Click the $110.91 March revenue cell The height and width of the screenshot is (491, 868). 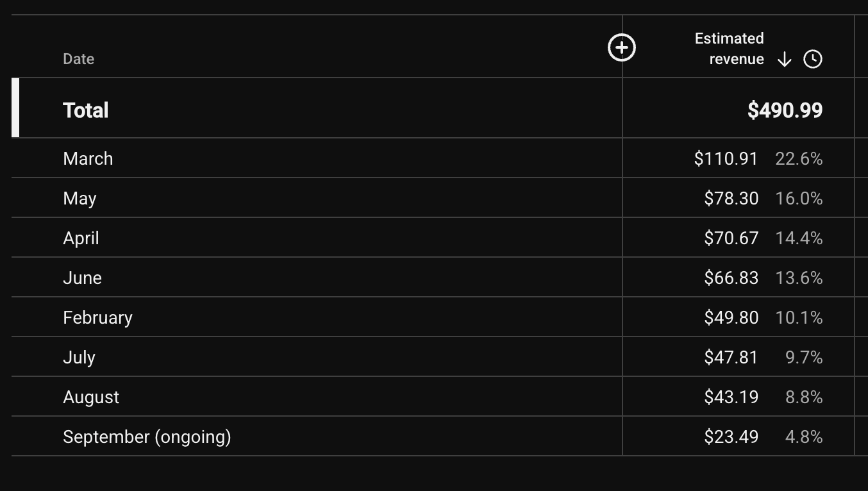(x=726, y=158)
